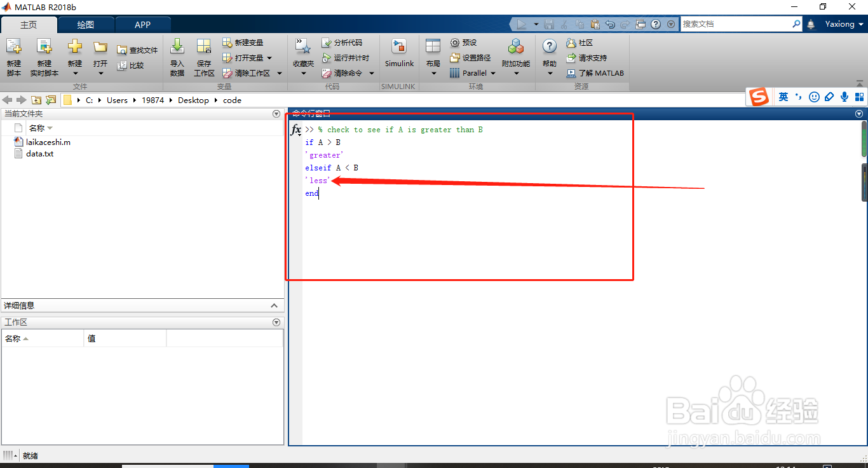
Task: Open Yaxiong account dropdown
Action: 844,24
